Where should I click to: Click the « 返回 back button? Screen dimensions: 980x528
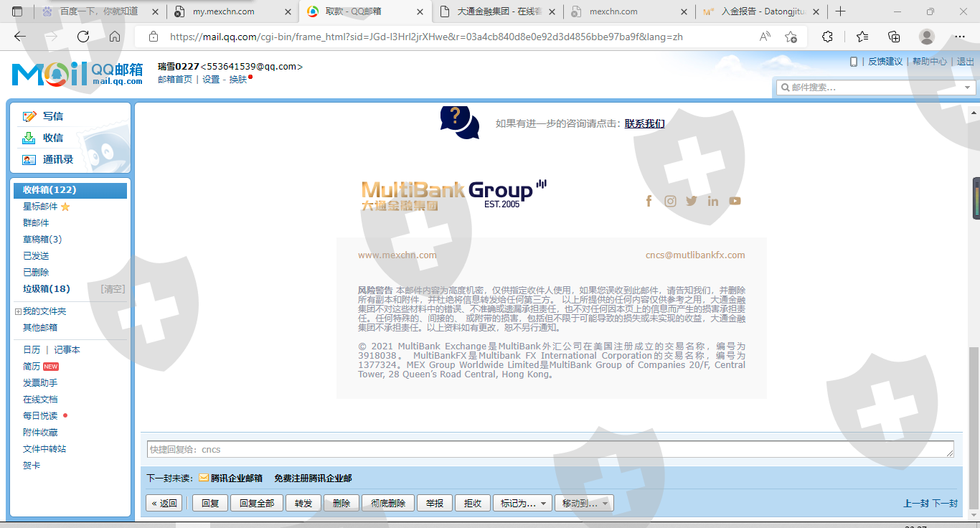click(x=164, y=504)
